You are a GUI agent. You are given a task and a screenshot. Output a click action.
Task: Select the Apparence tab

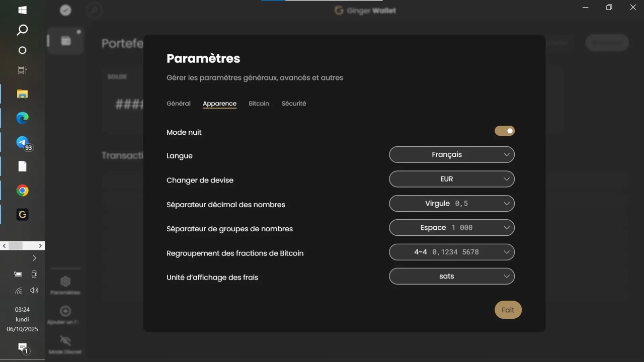click(219, 104)
